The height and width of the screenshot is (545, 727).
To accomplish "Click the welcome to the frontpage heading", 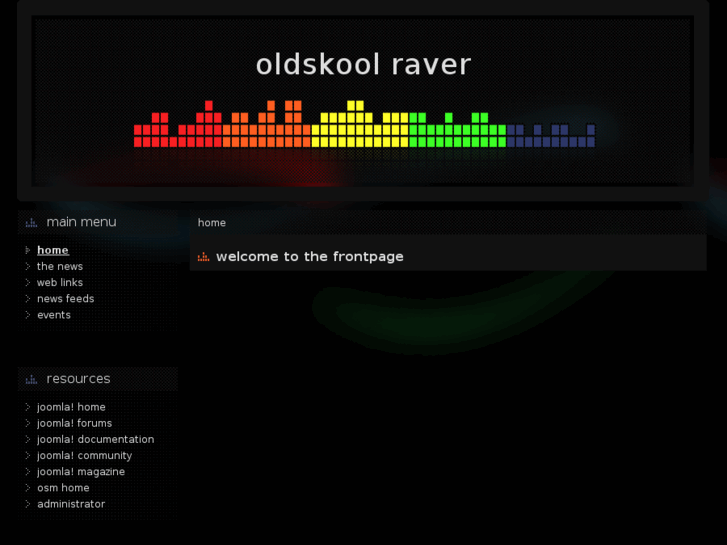I will (x=310, y=257).
